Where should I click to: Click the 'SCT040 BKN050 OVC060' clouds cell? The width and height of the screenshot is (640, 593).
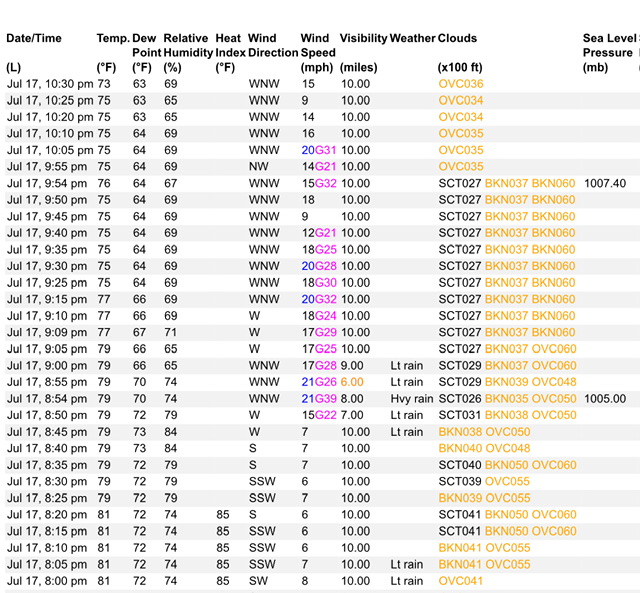pos(507,465)
